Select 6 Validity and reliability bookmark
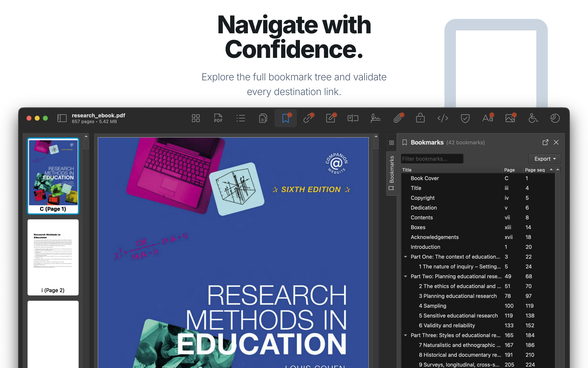The height and width of the screenshot is (368, 588). tap(478, 325)
